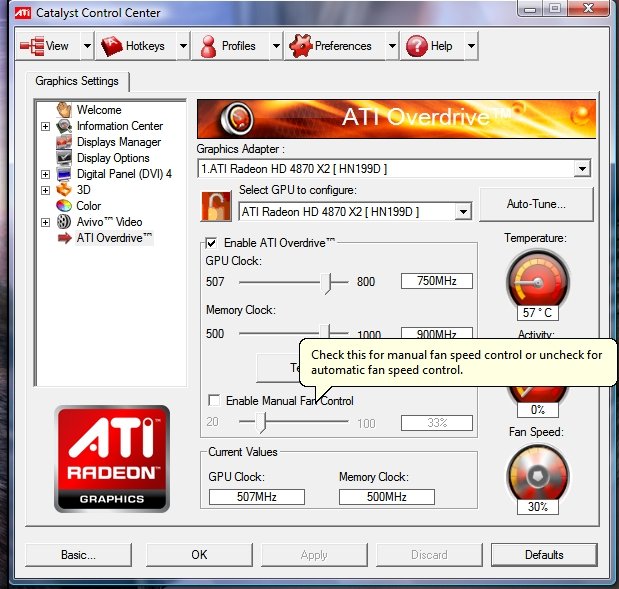Screen dimensions: 619x589
Task: Click the Display Options icon
Action: point(64,158)
